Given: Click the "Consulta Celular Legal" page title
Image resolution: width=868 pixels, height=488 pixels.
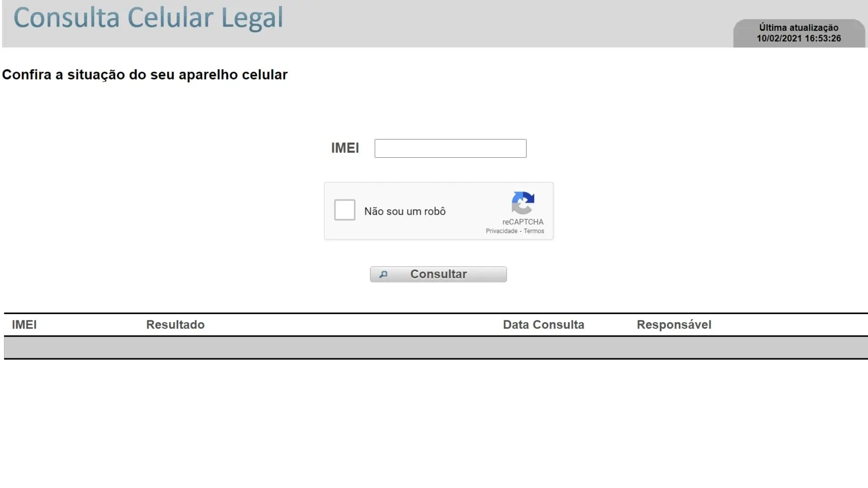Looking at the screenshot, I should pos(148,18).
